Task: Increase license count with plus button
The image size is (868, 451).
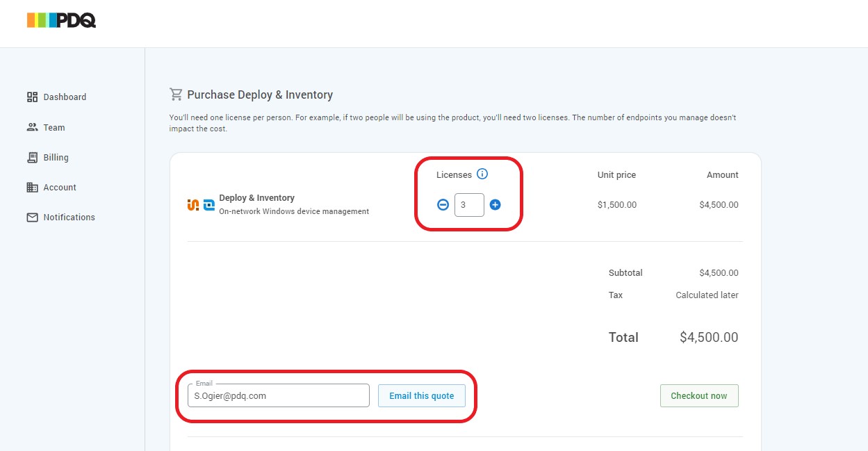Action: point(495,205)
